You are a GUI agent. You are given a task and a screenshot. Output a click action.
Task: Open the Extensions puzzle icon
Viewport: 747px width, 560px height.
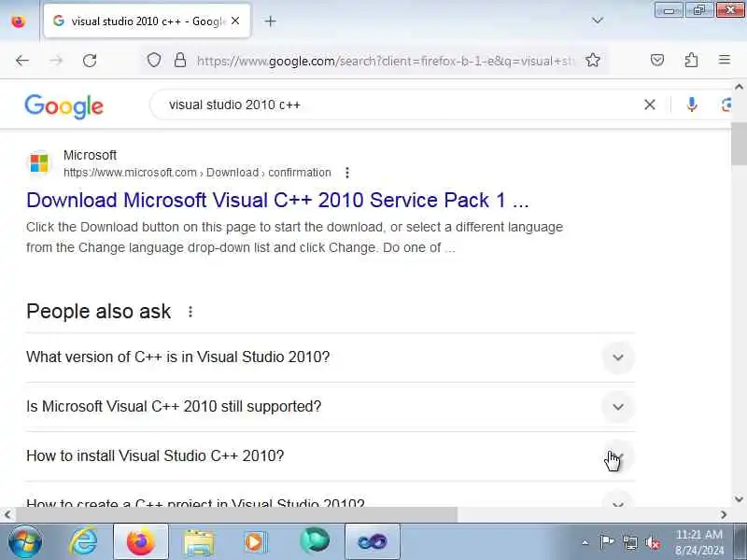point(691,60)
